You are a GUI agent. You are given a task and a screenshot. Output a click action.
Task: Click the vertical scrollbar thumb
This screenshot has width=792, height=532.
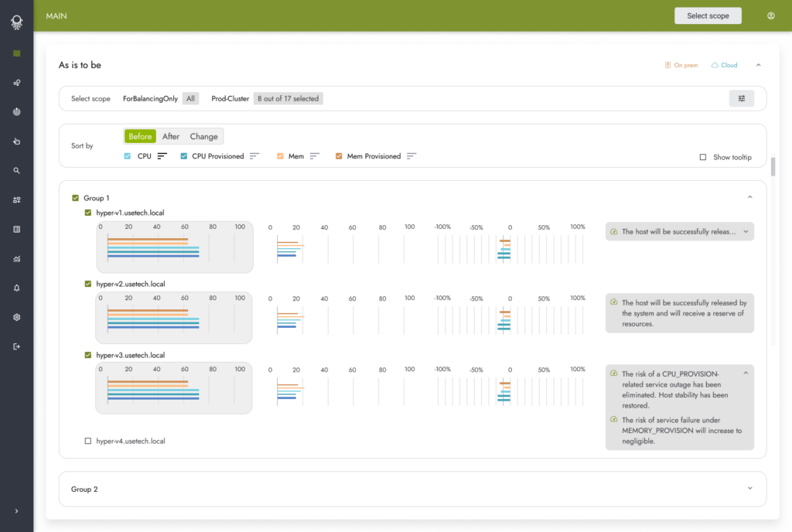coord(773,166)
